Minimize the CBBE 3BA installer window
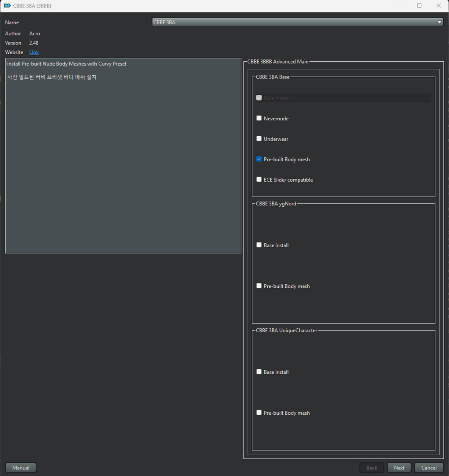The height and width of the screenshot is (476, 449). (400, 5)
